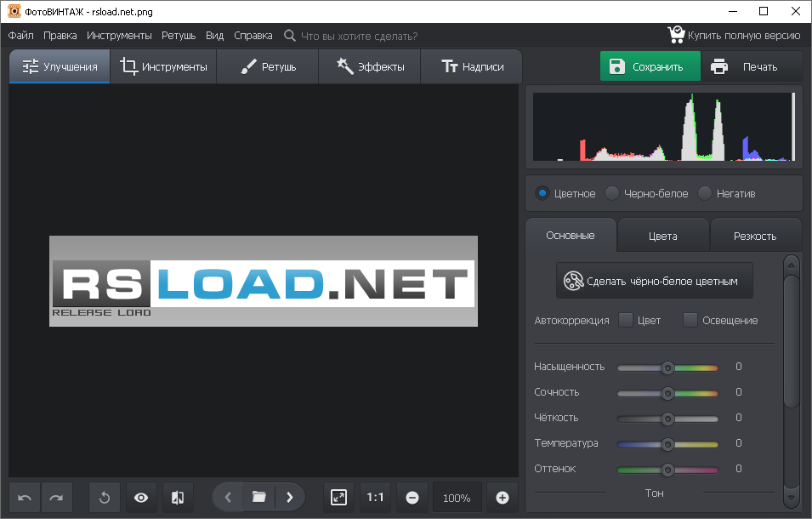Click the redo arrow icon

[56, 498]
